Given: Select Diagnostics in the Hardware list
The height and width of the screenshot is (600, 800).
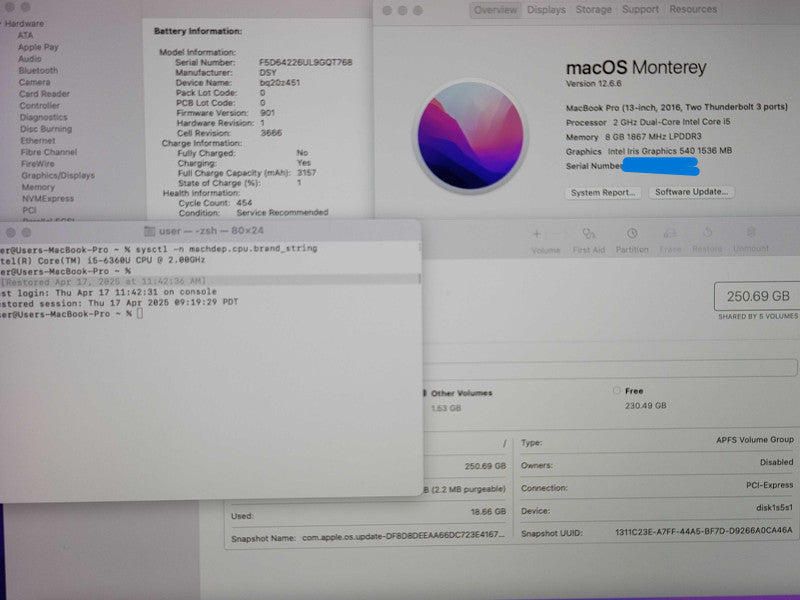Looking at the screenshot, I should pyautogui.click(x=43, y=117).
